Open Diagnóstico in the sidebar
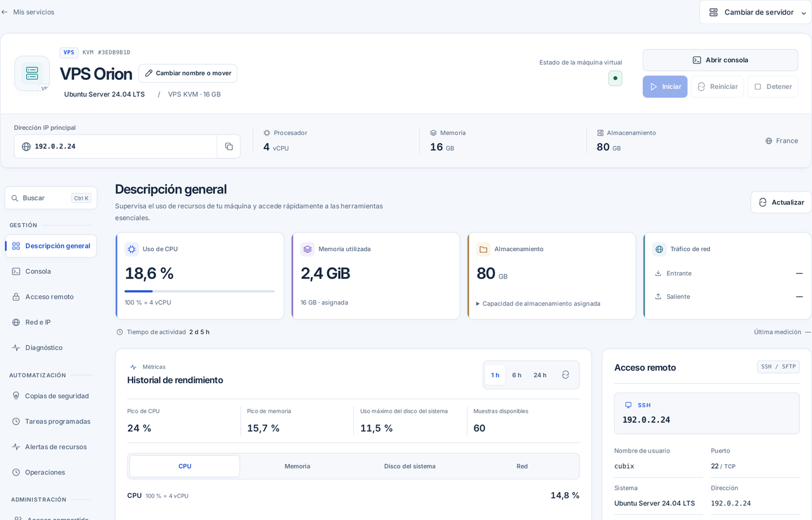This screenshot has height=520, width=812. pos(51,348)
